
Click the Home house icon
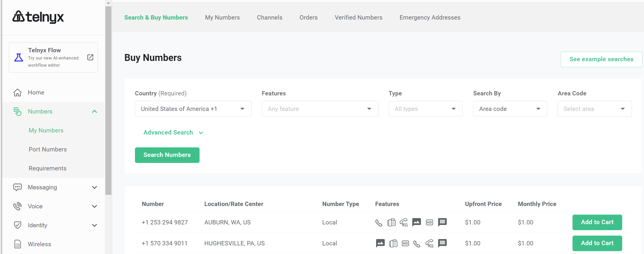coord(18,93)
